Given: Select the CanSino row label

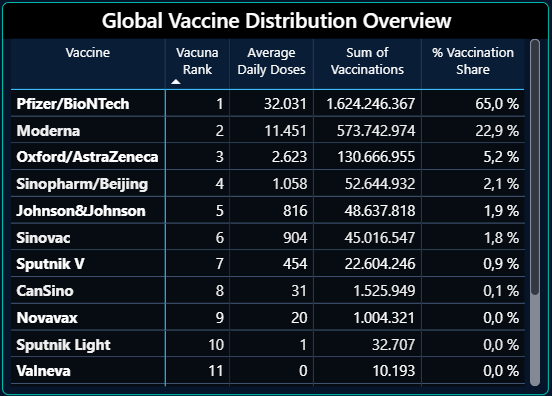Looking at the screenshot, I should click(x=45, y=291).
